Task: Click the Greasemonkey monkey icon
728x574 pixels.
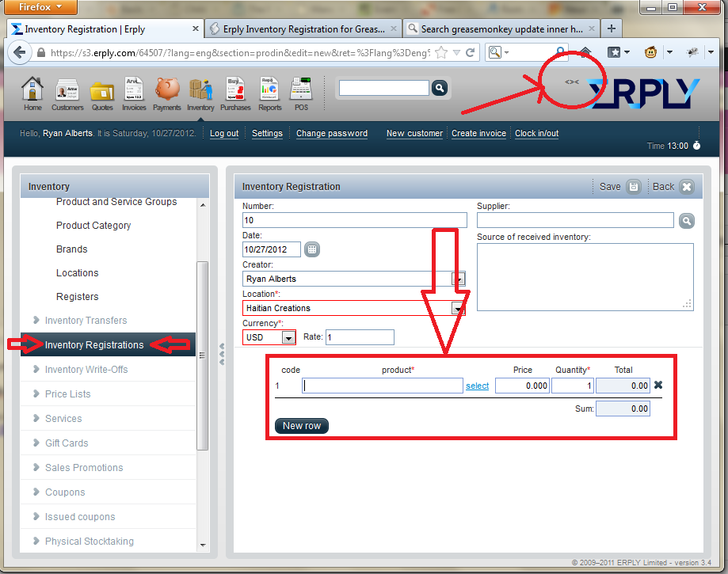Action: (x=650, y=52)
